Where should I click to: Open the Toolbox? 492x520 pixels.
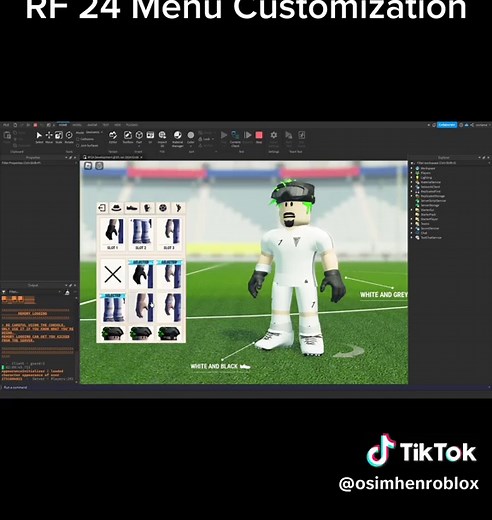coord(128,137)
